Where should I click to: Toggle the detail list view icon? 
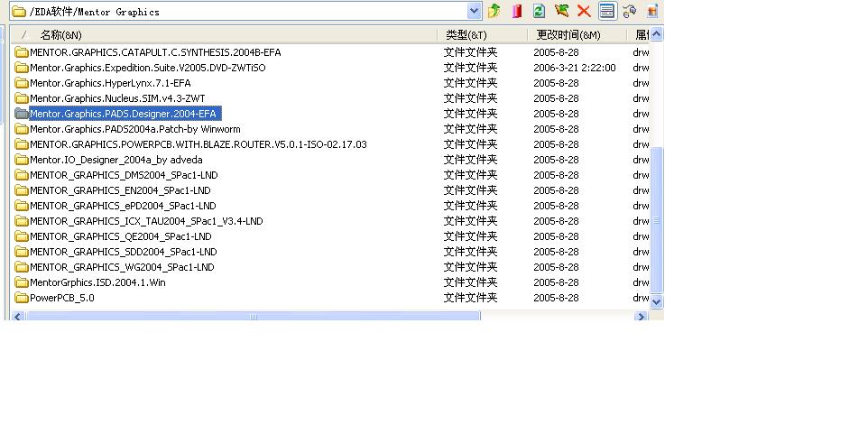click(x=607, y=11)
